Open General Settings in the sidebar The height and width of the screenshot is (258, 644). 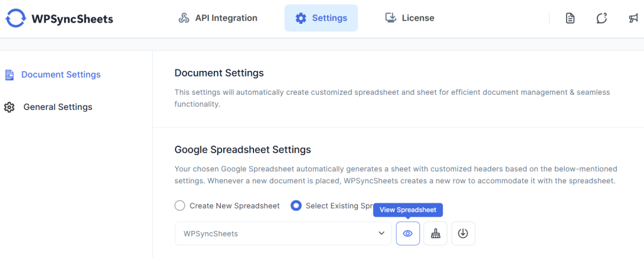48,107
